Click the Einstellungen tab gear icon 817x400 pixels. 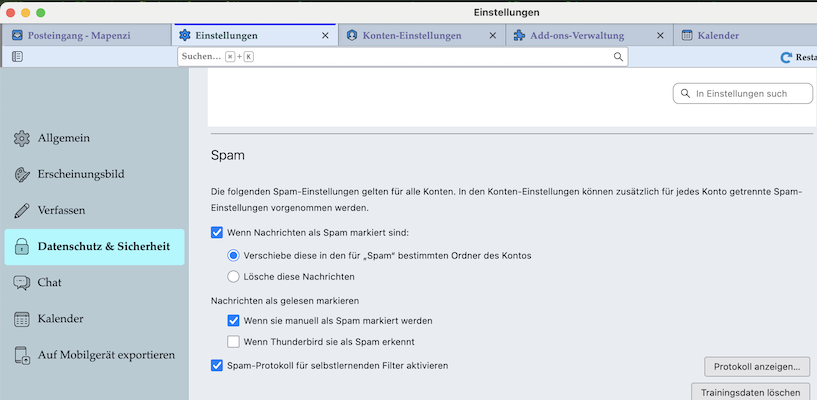[184, 35]
